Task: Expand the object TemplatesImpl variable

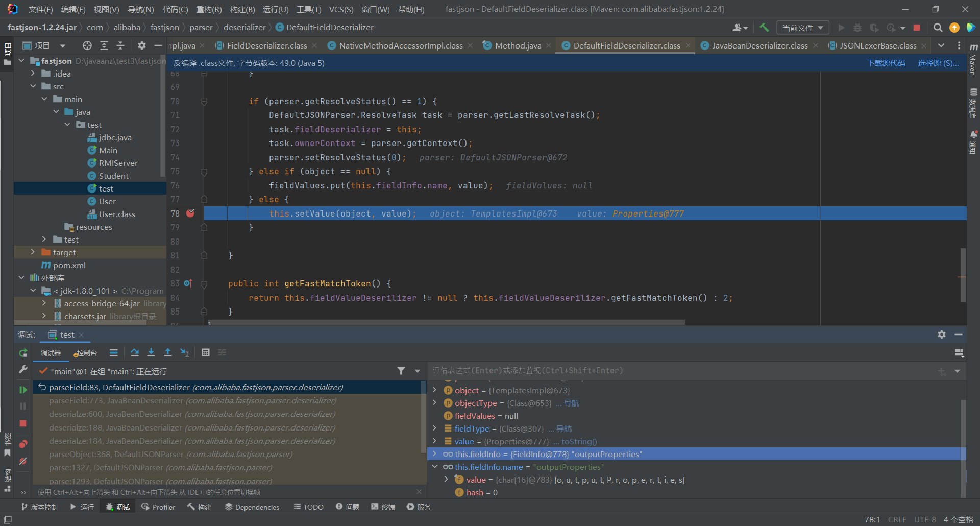Action: click(435, 390)
